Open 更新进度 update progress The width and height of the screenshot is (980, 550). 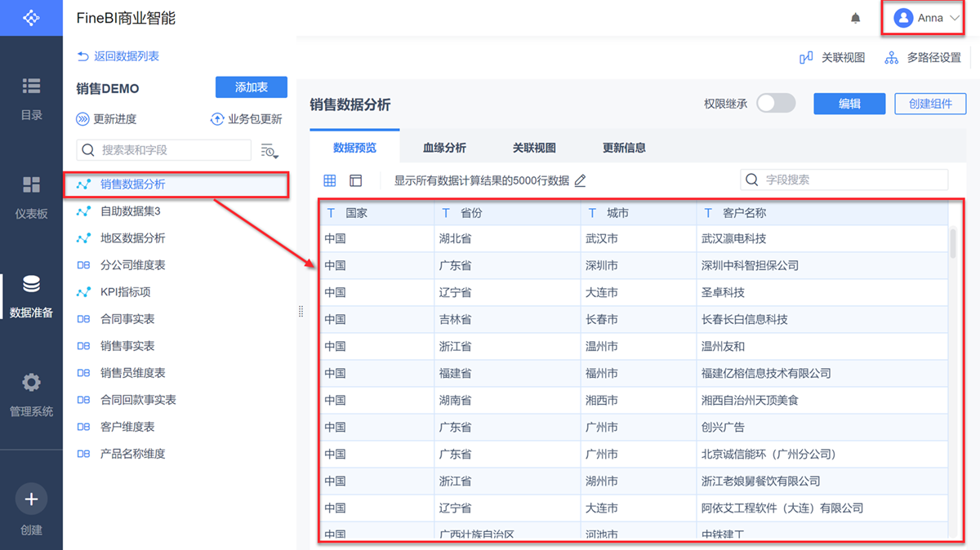click(106, 119)
